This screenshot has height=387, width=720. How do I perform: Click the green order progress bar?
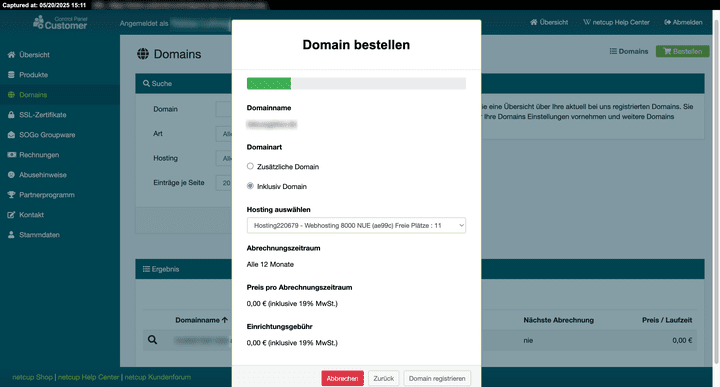(x=269, y=84)
